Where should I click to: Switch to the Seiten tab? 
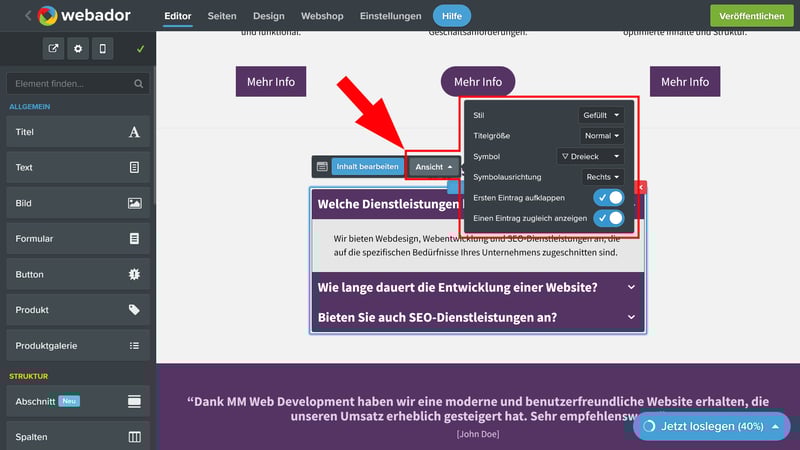[x=224, y=16]
